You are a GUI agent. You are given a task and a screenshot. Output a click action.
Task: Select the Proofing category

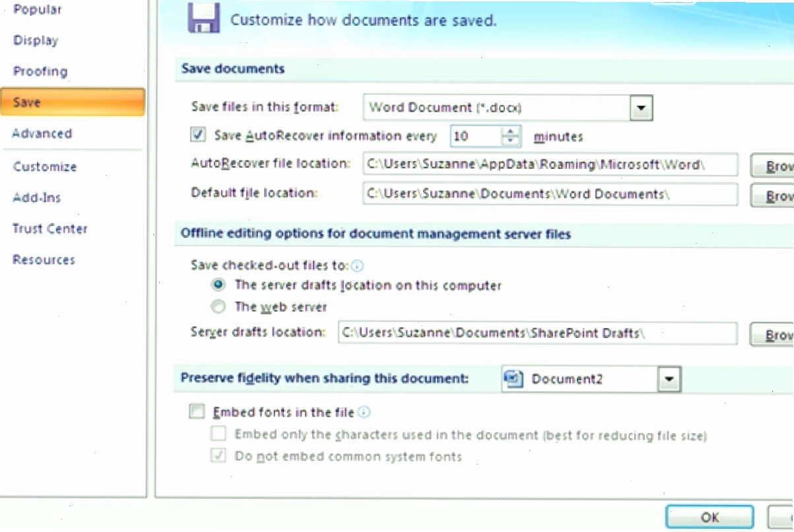(x=40, y=71)
